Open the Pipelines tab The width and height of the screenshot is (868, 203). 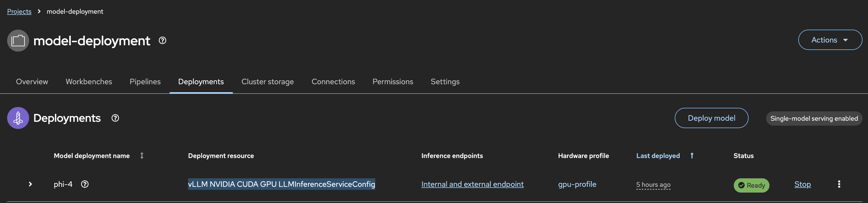pos(145,81)
